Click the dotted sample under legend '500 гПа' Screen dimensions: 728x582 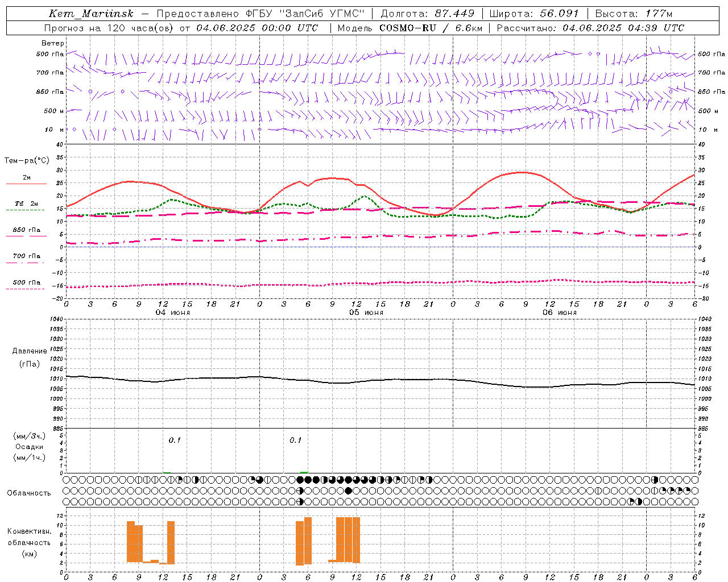[x=26, y=289]
